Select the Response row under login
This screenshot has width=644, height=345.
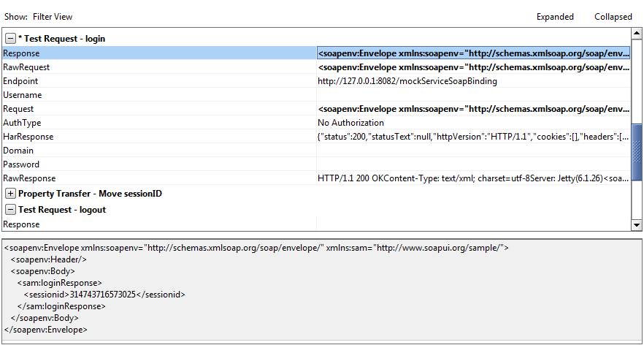[x=159, y=53]
